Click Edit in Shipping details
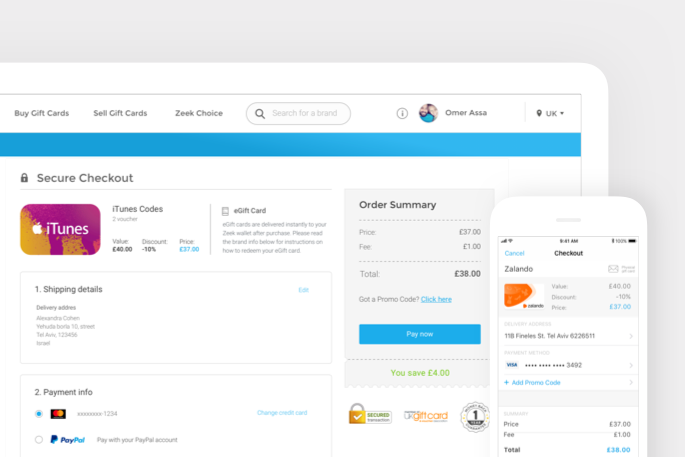This screenshot has width=685, height=457. (304, 290)
